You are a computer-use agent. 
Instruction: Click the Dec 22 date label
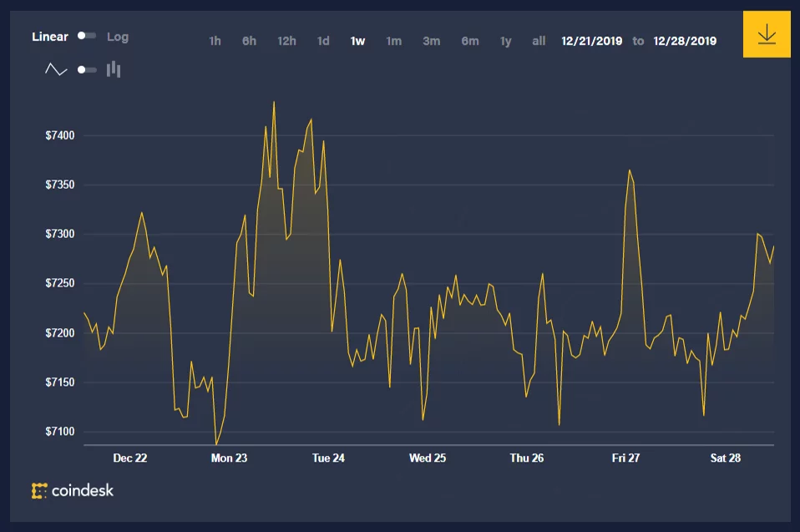130,458
